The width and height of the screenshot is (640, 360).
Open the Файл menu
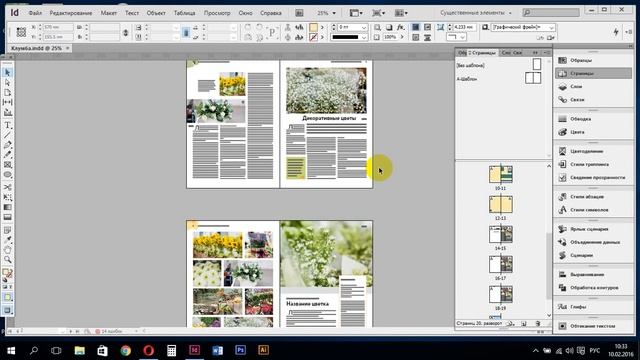point(35,13)
